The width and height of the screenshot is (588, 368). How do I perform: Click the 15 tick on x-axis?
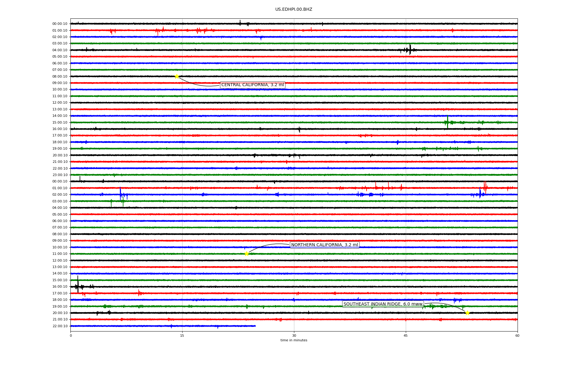pos(182,335)
